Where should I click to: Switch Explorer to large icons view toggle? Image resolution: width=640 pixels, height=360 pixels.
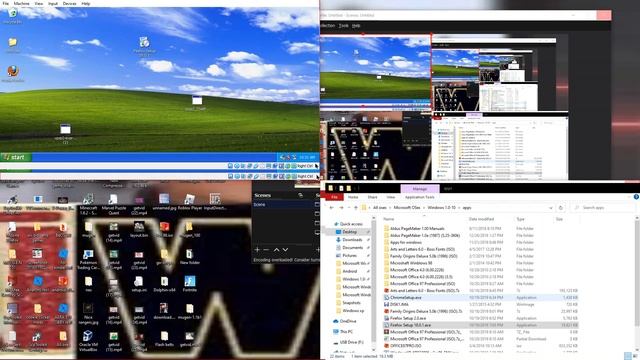click(x=635, y=356)
